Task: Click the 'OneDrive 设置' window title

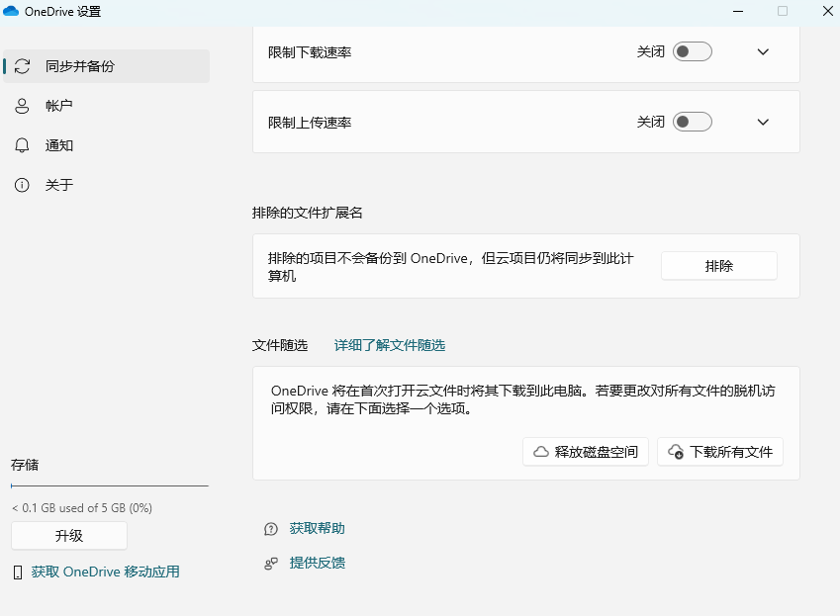Action: (x=62, y=11)
